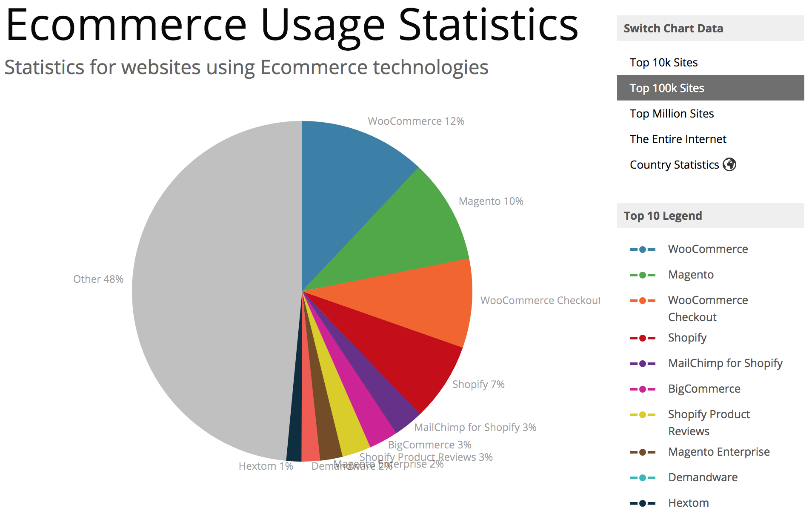Image resolution: width=812 pixels, height=517 pixels.
Task: Open Magento Enterprise legend entry
Action: (x=719, y=452)
